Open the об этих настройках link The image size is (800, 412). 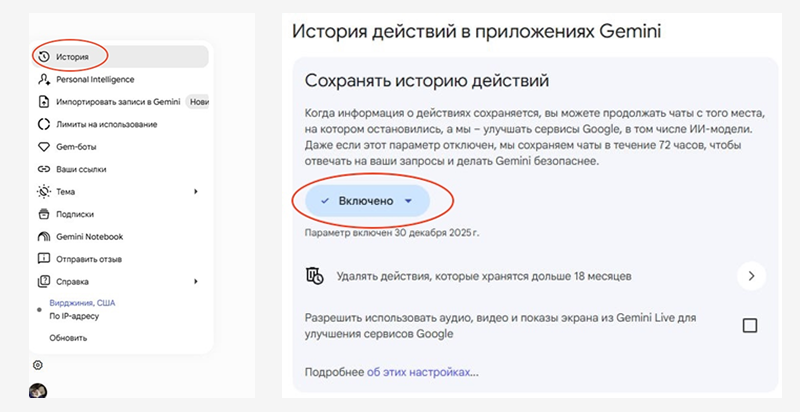tap(418, 372)
